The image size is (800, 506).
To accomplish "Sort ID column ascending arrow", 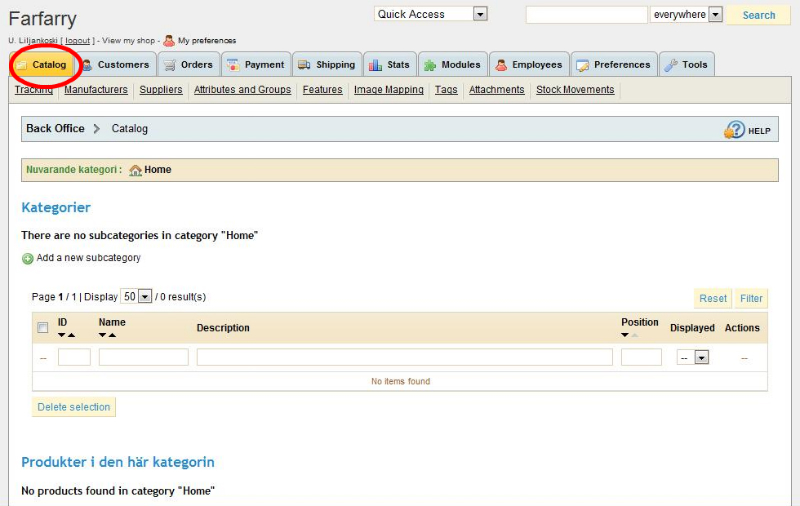I will pyautogui.click(x=71, y=335).
